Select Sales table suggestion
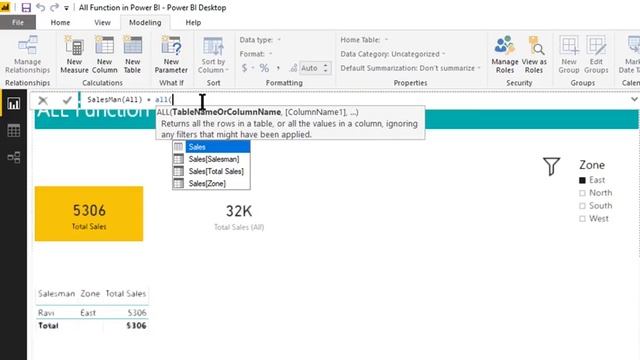This screenshot has width=640, height=360. pyautogui.click(x=211, y=147)
